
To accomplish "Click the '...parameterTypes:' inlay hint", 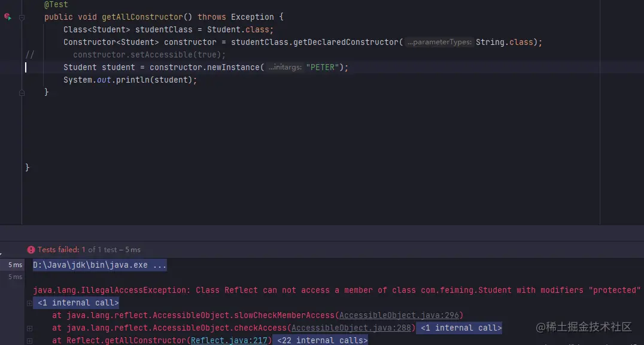I will (439, 42).
